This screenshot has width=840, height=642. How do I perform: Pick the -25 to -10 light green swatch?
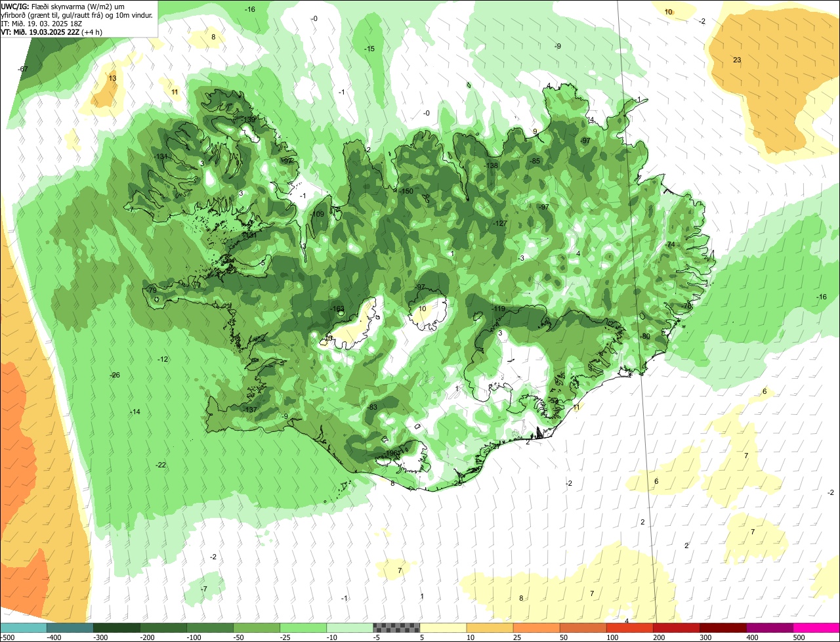click(x=303, y=628)
